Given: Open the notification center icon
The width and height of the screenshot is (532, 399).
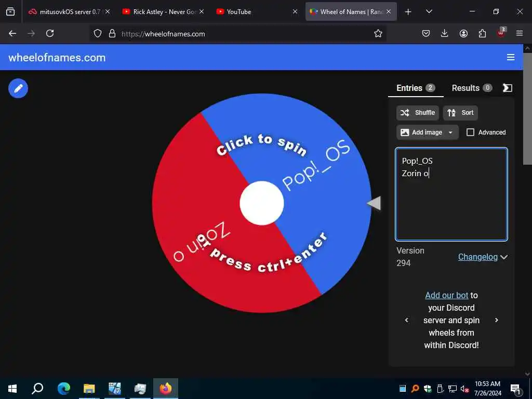Looking at the screenshot, I should click(x=515, y=389).
